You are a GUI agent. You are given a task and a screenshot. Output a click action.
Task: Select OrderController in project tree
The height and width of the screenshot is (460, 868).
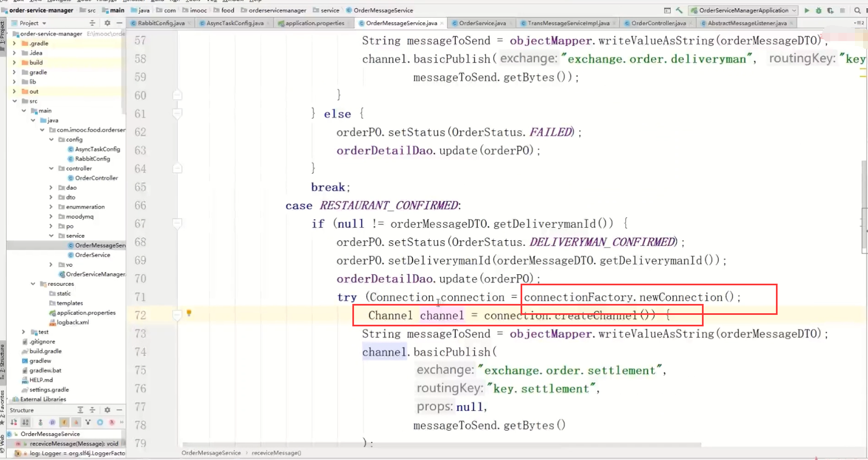(96, 178)
